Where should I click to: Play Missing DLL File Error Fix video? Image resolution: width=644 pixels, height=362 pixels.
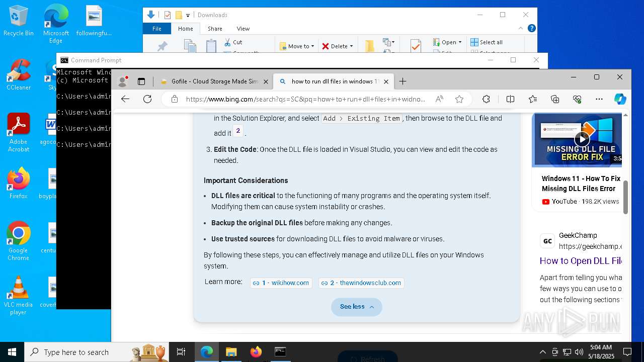click(x=582, y=139)
